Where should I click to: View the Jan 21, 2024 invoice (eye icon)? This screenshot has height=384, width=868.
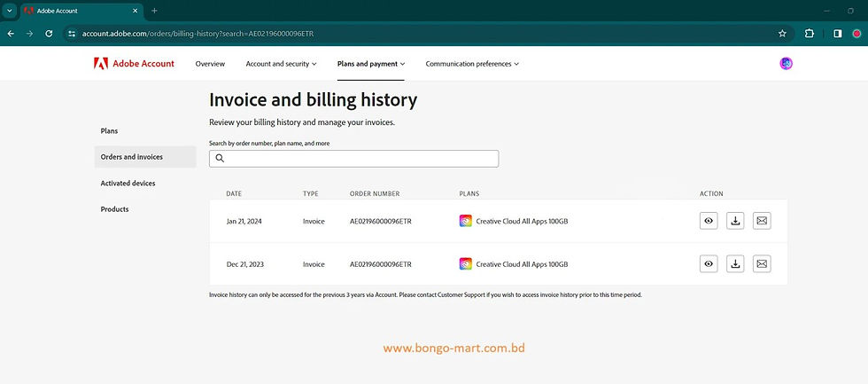pos(709,221)
